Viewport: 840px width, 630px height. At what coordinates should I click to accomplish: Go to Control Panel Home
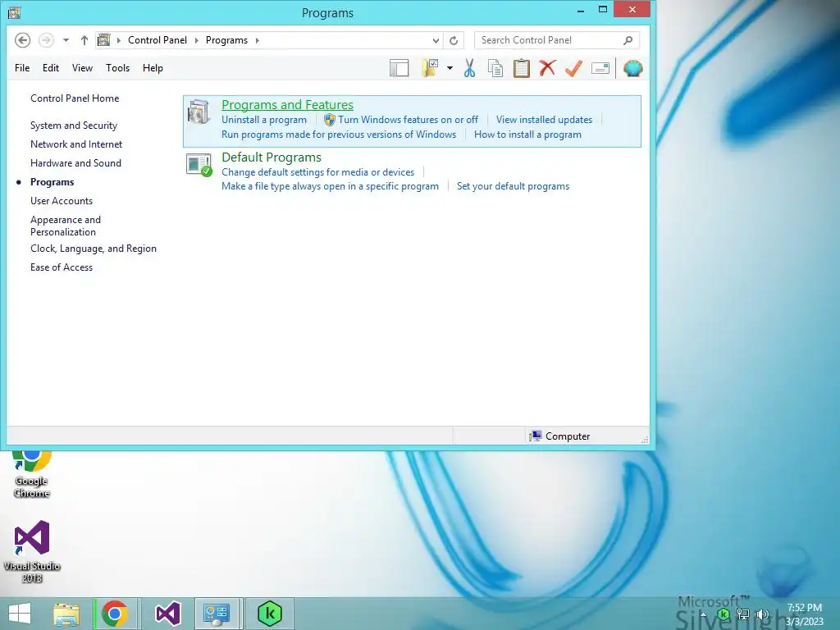pyautogui.click(x=75, y=98)
